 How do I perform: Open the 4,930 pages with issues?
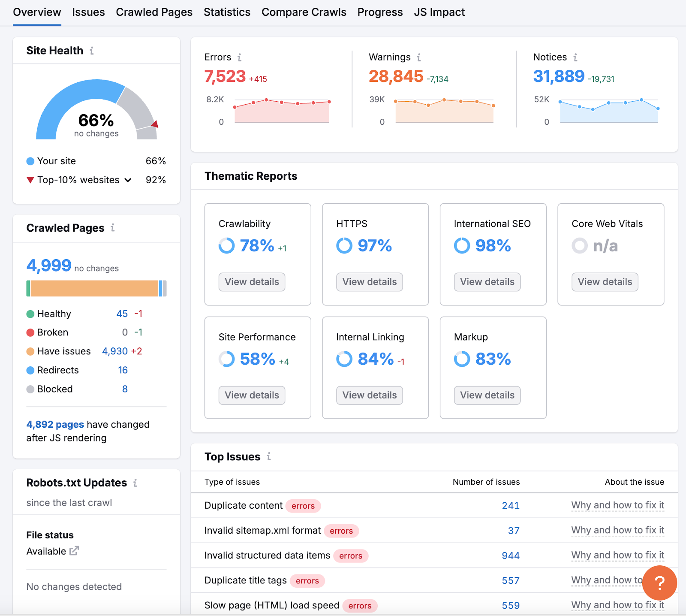(115, 351)
